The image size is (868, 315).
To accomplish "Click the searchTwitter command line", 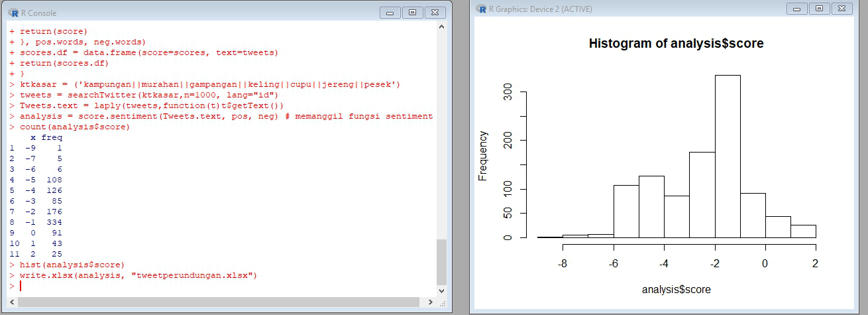I will tap(144, 95).
